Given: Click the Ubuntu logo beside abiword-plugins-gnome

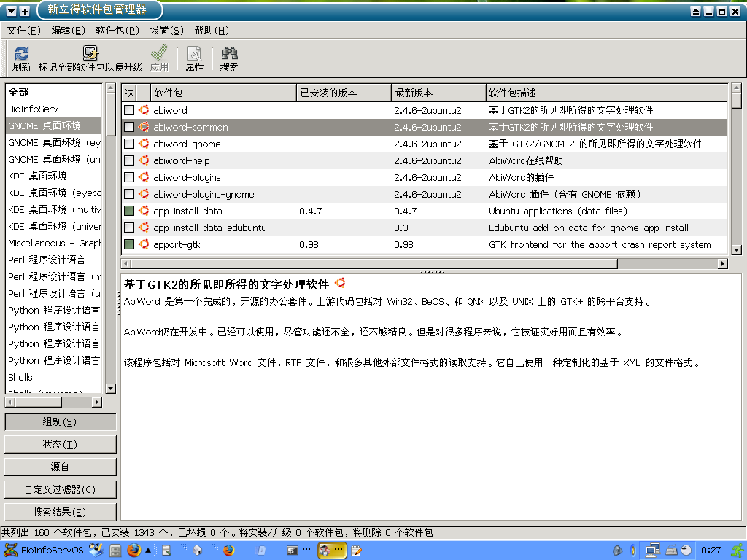Looking at the screenshot, I should (144, 194).
